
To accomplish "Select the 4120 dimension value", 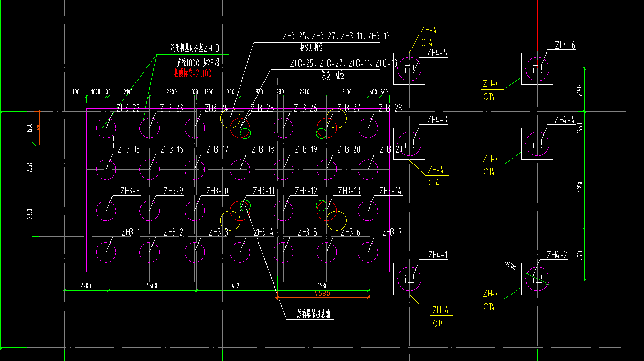I will 237,286.
